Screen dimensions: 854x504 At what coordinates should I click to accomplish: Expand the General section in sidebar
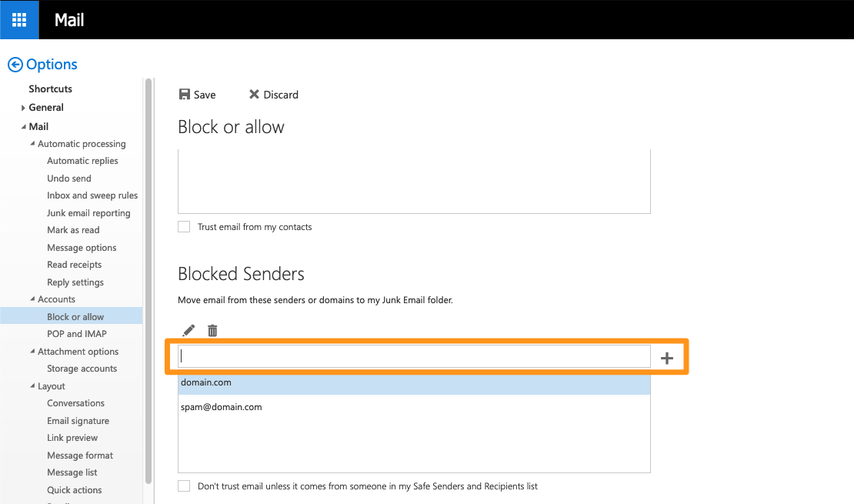tap(24, 108)
